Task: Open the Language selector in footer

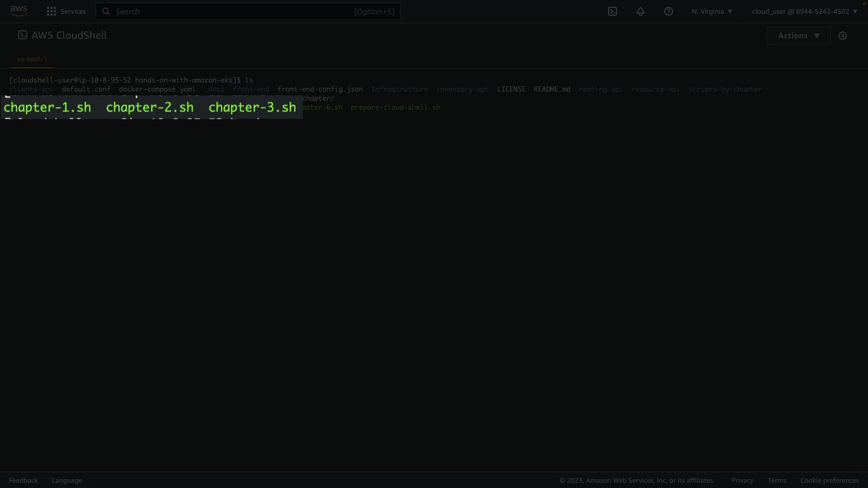Action: [x=67, y=480]
